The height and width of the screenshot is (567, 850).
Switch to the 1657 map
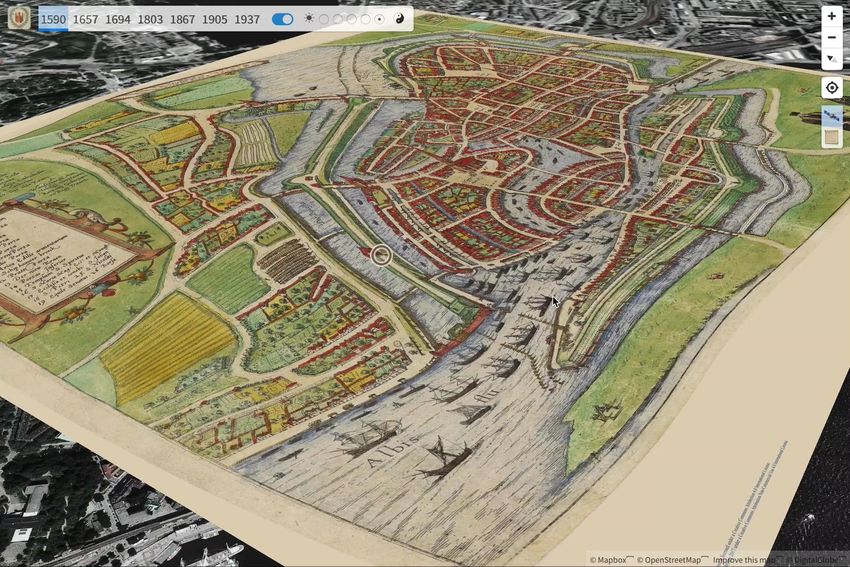click(x=85, y=20)
